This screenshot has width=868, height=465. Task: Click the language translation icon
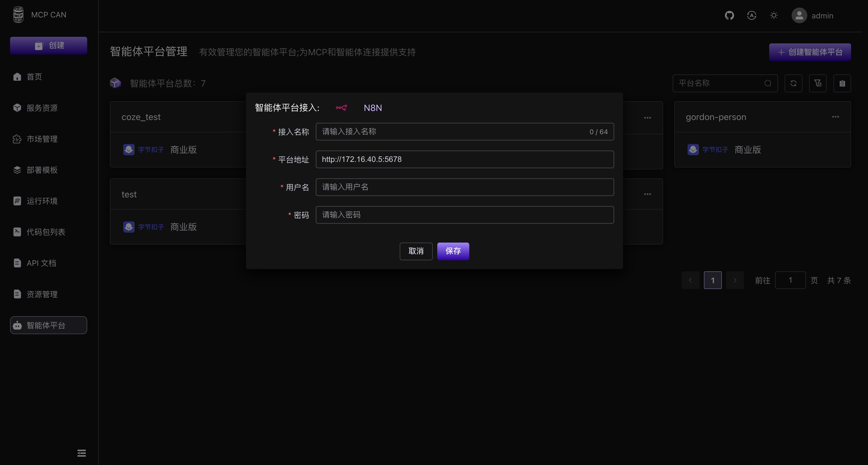751,16
